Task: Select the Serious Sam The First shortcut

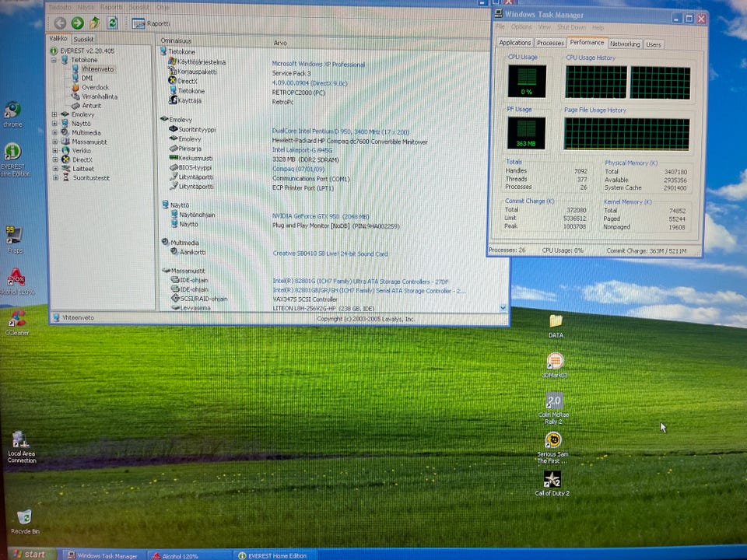Action: (552, 448)
